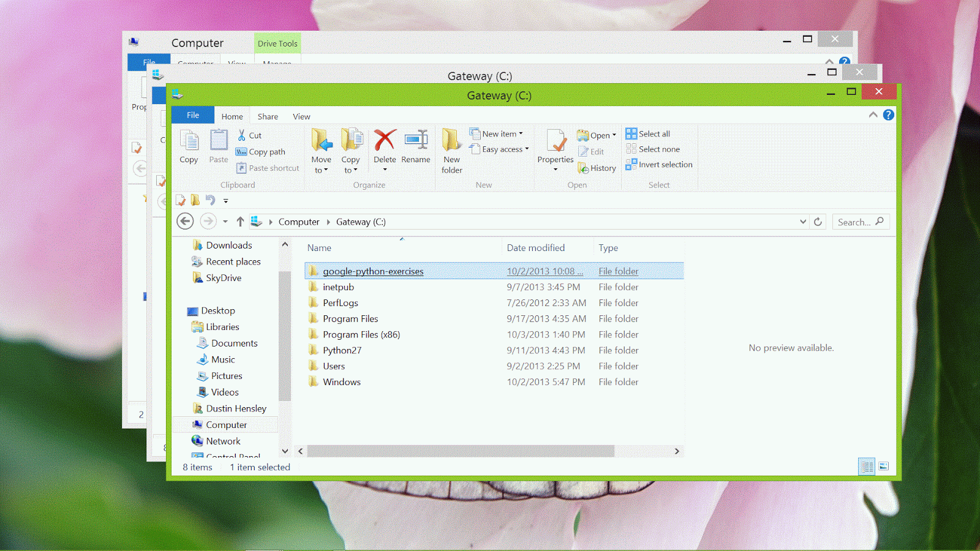Viewport: 980px width, 551px height.
Task: Click inside the Search box
Action: point(861,222)
